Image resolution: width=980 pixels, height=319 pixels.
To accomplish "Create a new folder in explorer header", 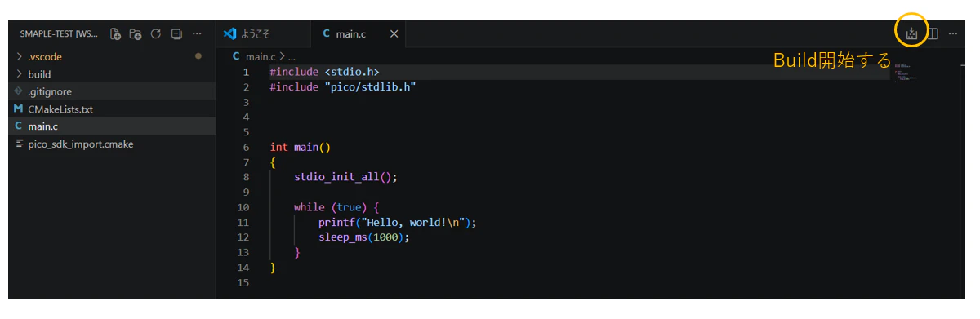I will coord(136,34).
